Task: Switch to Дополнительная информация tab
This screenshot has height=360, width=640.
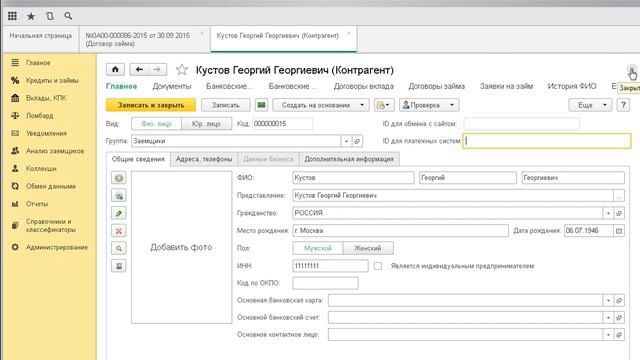Action: 349,159
